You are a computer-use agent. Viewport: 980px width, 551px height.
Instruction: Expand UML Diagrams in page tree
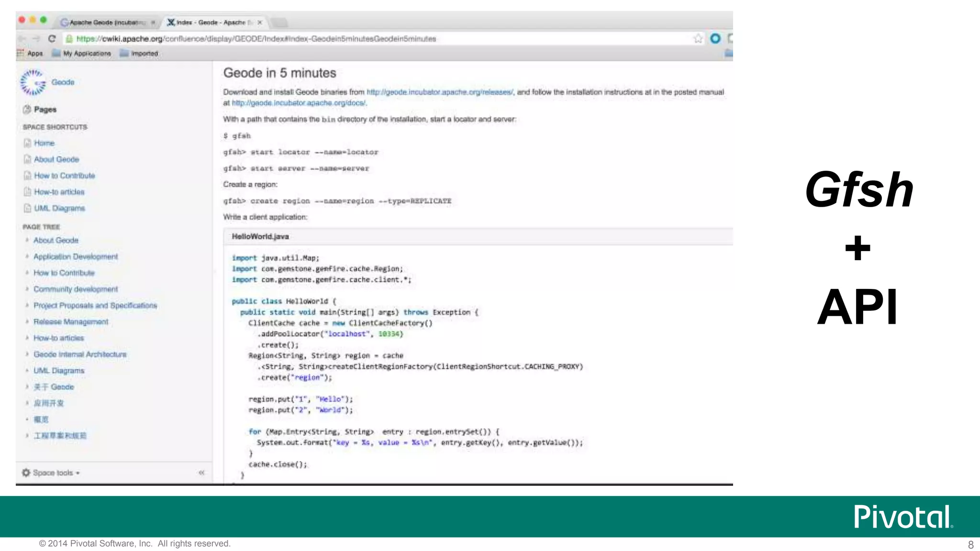[27, 370]
